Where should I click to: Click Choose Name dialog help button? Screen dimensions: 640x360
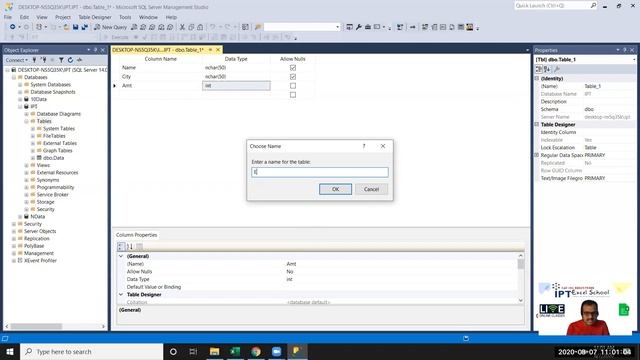pyautogui.click(x=364, y=146)
